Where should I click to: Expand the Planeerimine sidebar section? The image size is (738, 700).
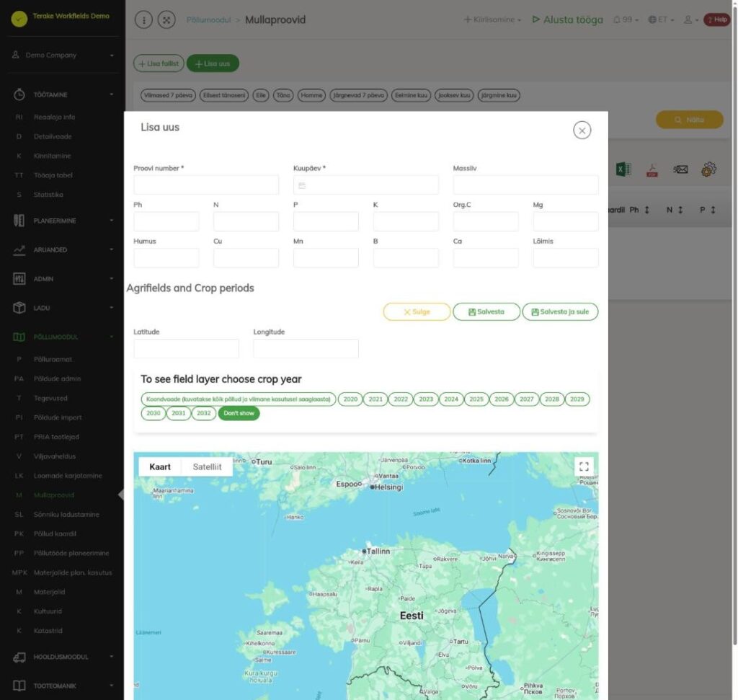(x=63, y=221)
